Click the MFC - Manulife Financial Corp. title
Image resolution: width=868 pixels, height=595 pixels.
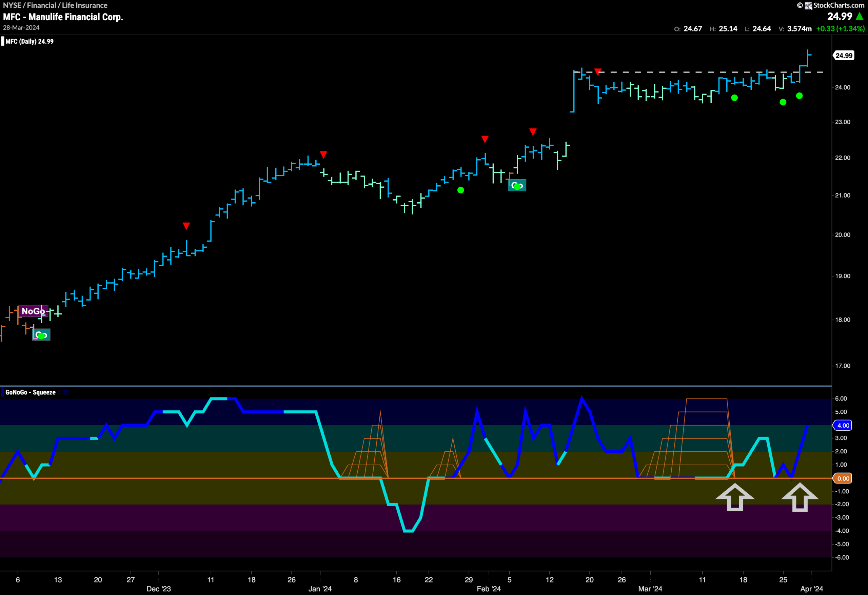coord(63,17)
